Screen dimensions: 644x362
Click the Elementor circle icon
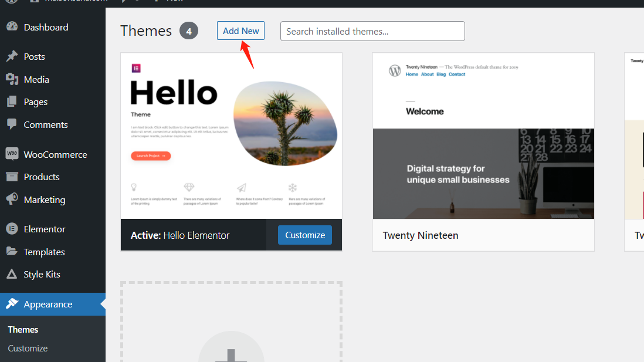click(x=12, y=229)
